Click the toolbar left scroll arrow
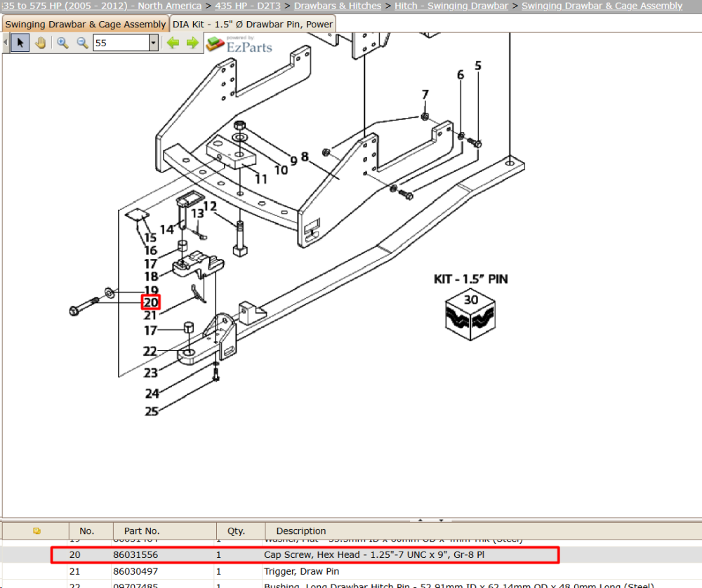702x588 pixels. click(x=6, y=43)
